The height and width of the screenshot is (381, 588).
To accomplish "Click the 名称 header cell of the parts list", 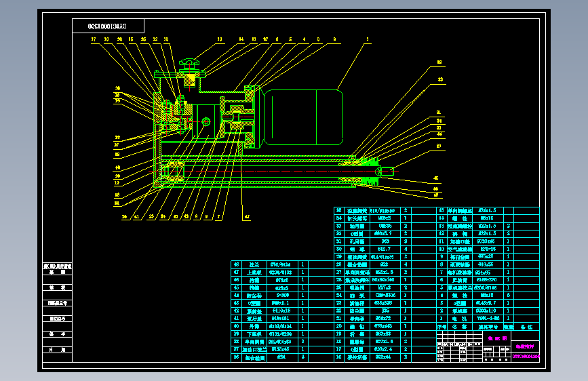I will coord(459,327).
